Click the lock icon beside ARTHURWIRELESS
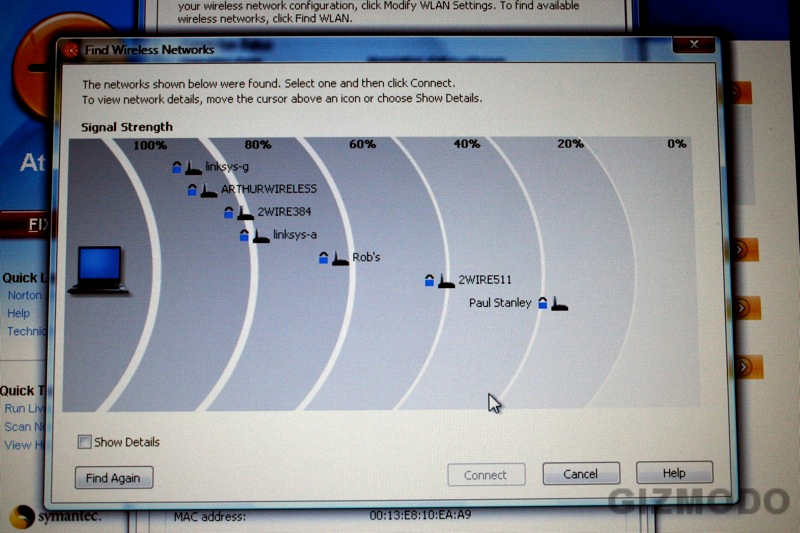 point(192,190)
